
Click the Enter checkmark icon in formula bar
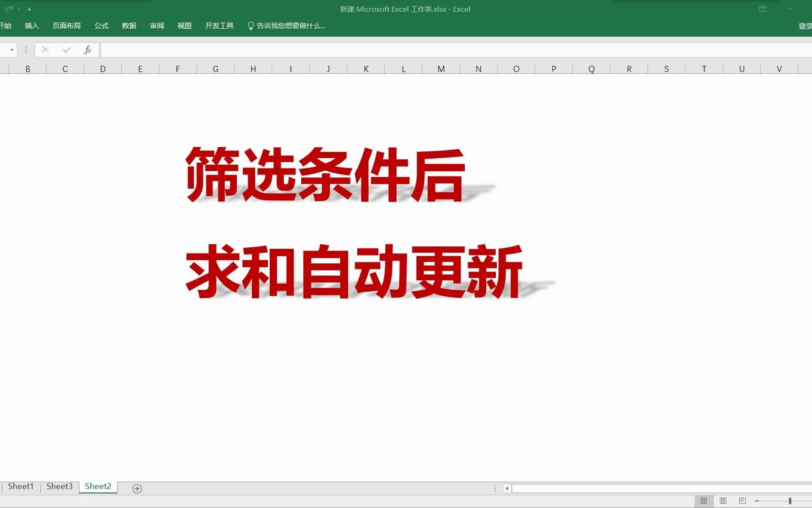pyautogui.click(x=67, y=50)
